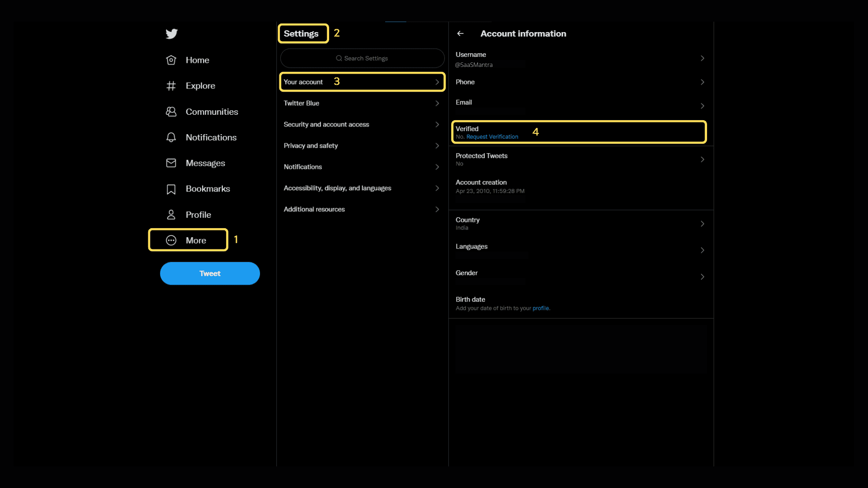Click the More ellipsis circle icon
Viewport: 868px width, 488px height.
tap(171, 240)
